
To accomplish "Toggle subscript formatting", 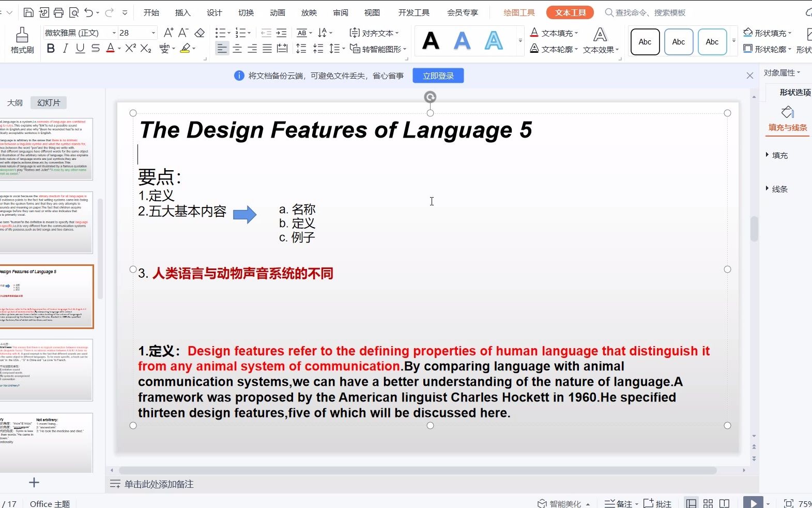I will click(x=146, y=49).
